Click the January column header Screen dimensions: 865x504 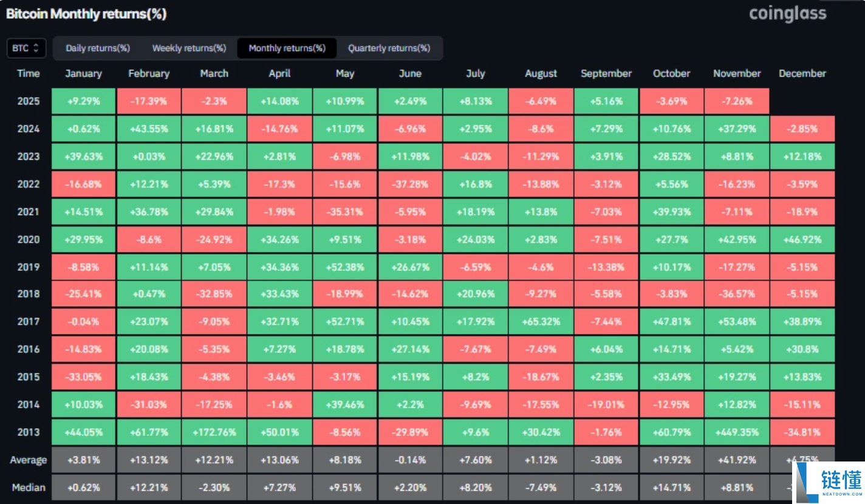coord(83,73)
